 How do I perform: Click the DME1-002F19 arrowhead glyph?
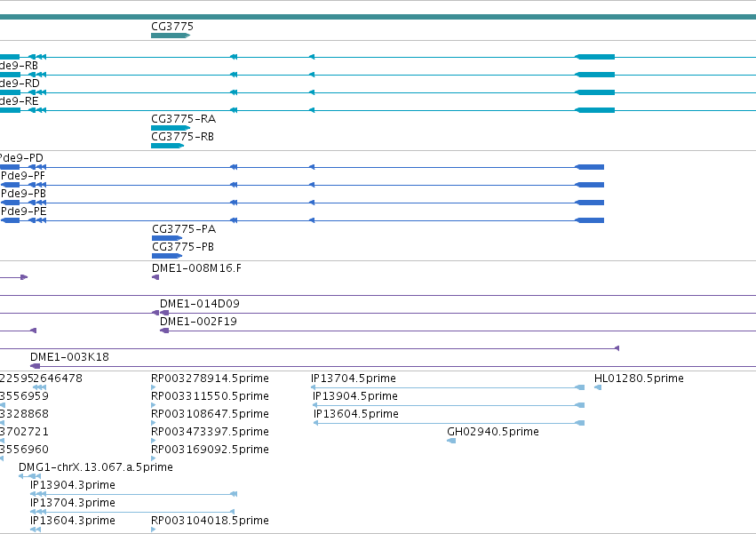pyautogui.click(x=164, y=331)
